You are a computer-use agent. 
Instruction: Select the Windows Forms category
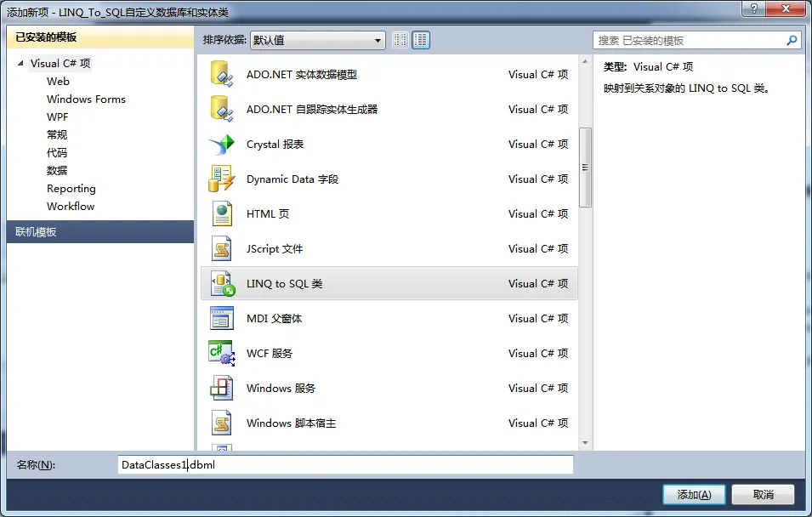pos(86,99)
